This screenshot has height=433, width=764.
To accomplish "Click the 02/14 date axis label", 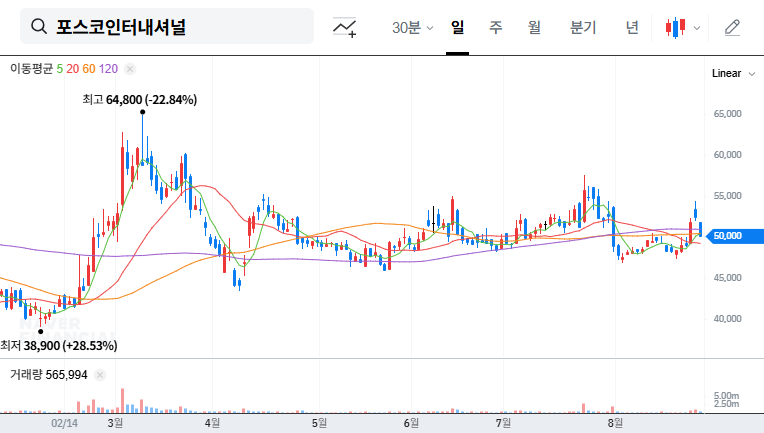I will coord(64,423).
